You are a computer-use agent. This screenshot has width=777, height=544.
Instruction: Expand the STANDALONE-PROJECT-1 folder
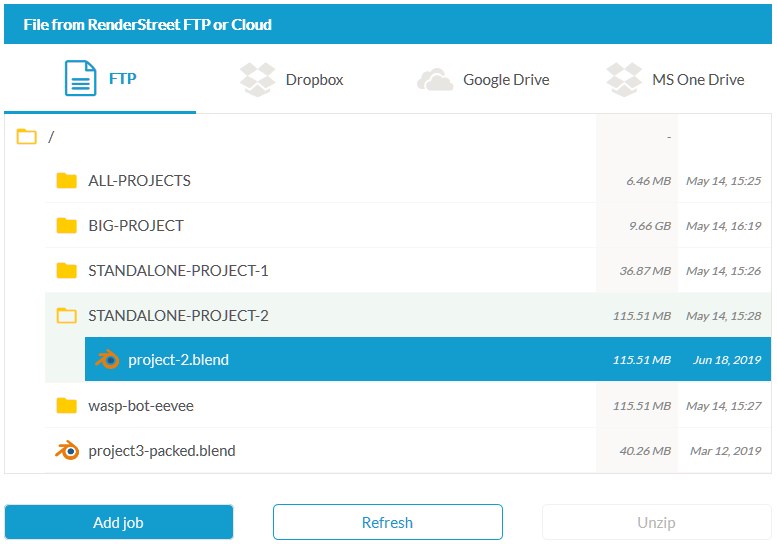coord(67,271)
